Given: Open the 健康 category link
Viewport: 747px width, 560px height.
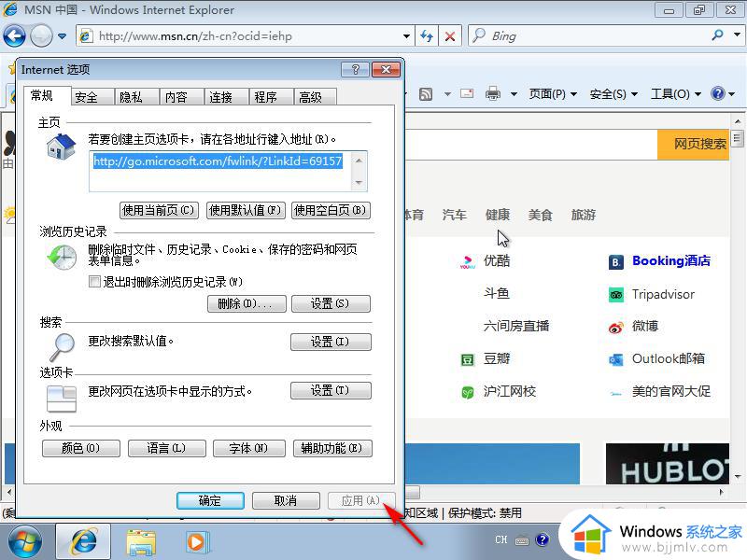Looking at the screenshot, I should pos(498,215).
